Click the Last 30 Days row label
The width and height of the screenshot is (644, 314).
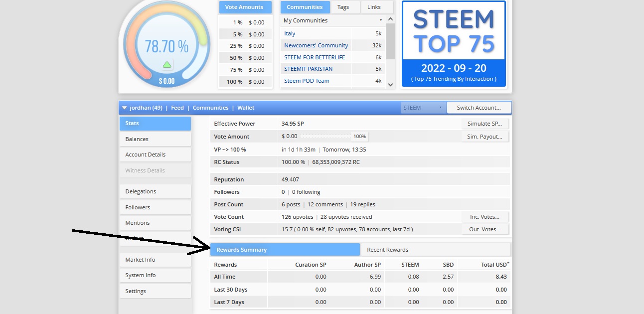pyautogui.click(x=231, y=290)
